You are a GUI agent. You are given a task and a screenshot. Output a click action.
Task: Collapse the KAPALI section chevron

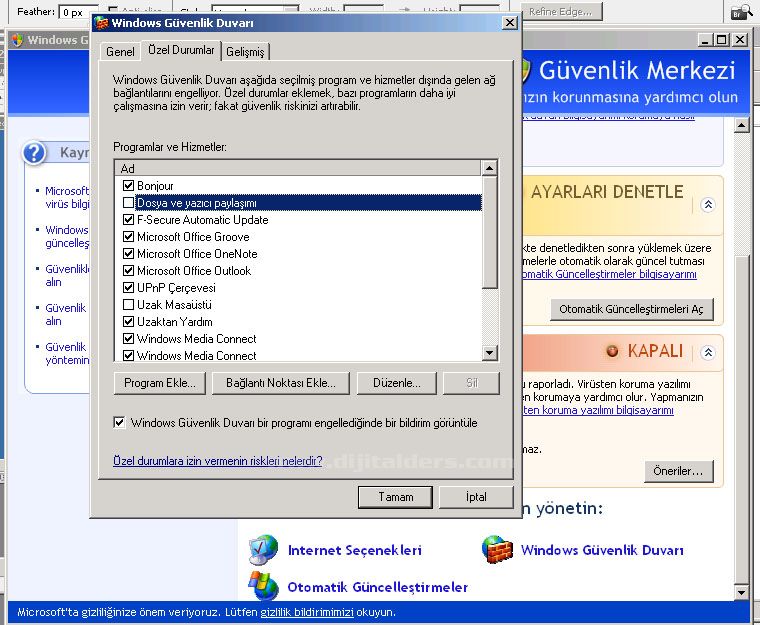tap(708, 352)
